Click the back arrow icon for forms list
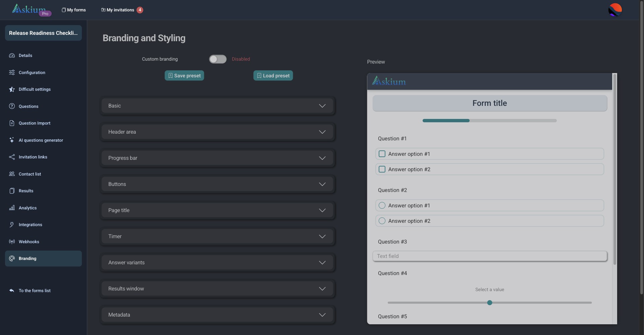644x335 pixels. (12, 290)
